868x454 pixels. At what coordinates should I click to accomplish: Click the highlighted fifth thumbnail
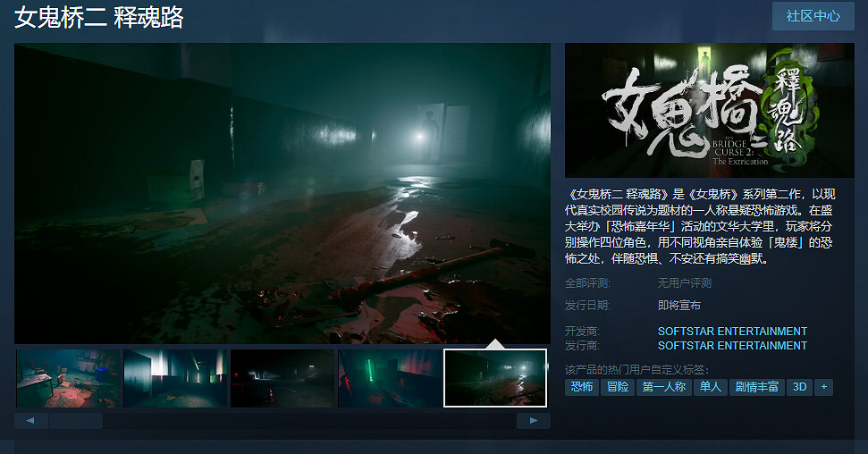495,378
